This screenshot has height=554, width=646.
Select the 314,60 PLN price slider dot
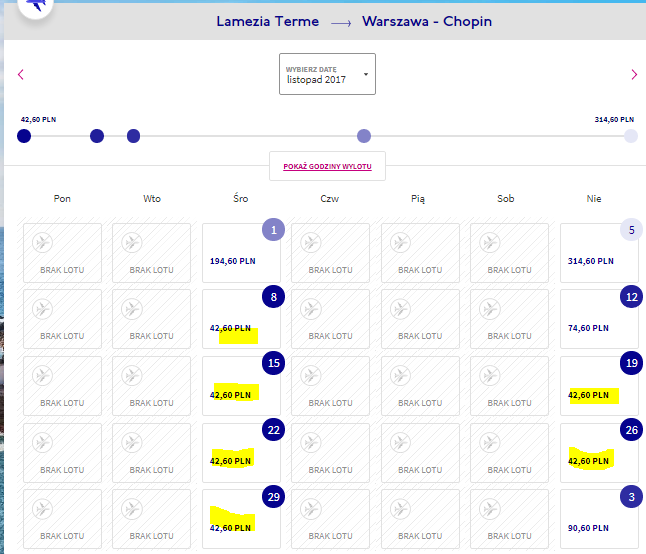coord(631,136)
